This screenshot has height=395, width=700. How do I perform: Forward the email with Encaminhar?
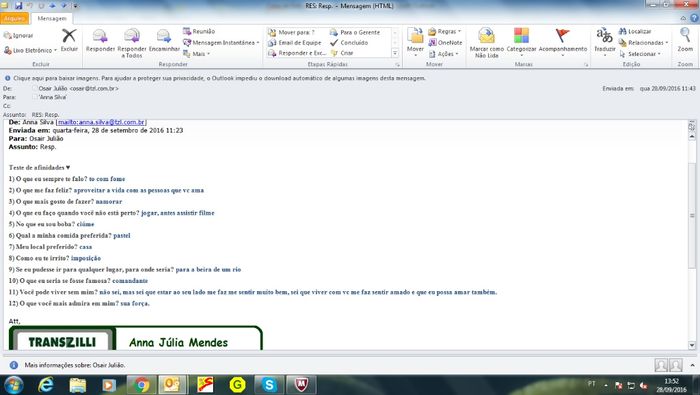[x=164, y=41]
